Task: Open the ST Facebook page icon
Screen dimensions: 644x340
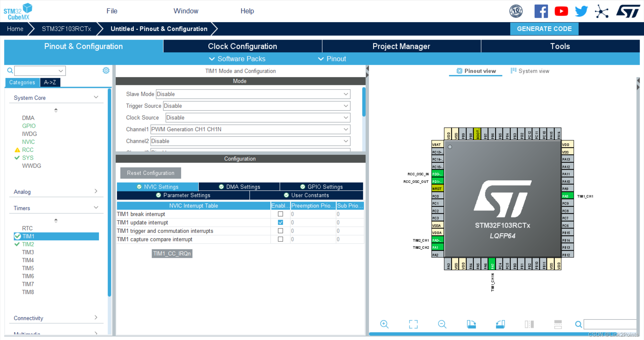Action: 541,11
